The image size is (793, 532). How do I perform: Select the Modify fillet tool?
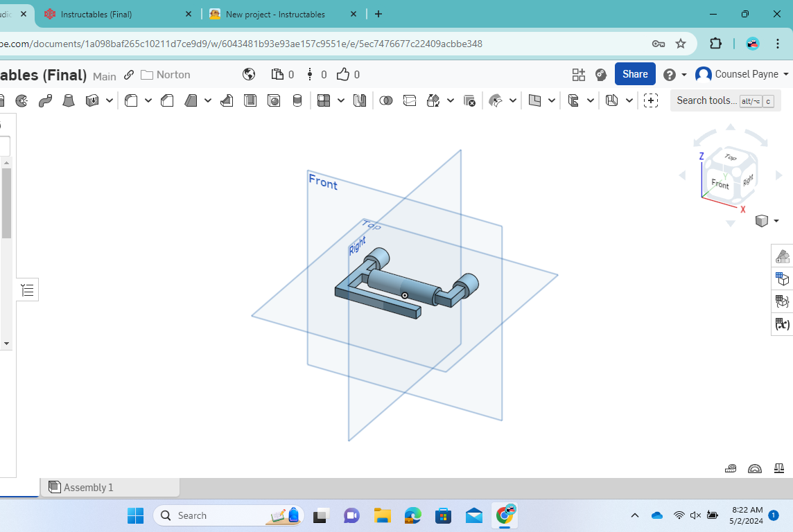496,100
